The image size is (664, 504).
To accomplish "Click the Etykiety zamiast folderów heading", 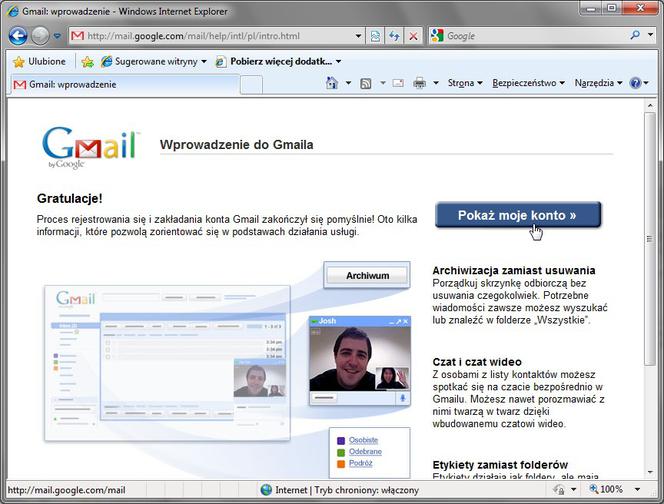I will coord(500,465).
